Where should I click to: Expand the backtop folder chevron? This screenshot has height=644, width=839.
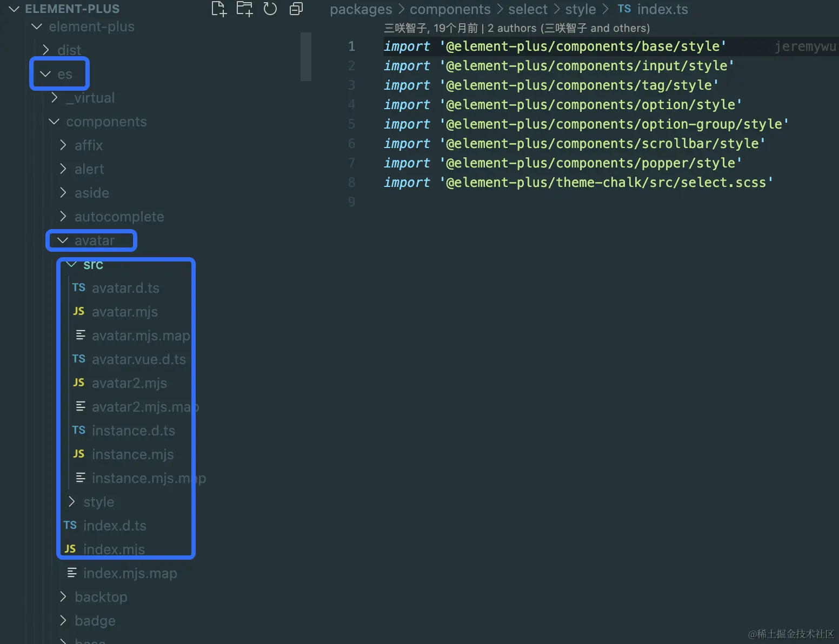point(63,596)
